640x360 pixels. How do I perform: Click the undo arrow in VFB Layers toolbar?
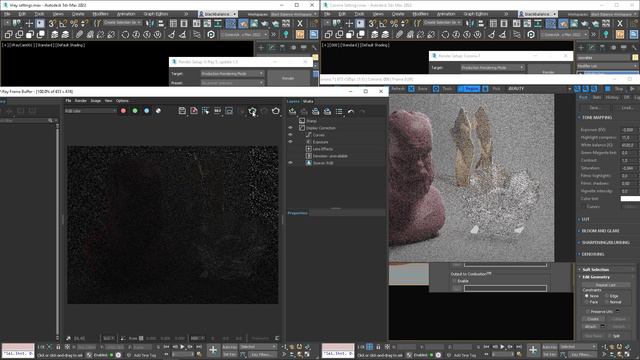[x=351, y=111]
